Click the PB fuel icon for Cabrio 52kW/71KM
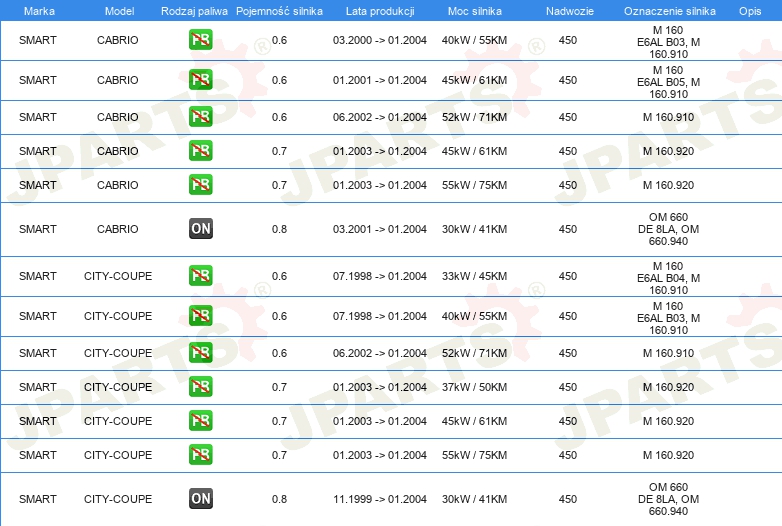Image resolution: width=782 pixels, height=526 pixels. (200, 117)
